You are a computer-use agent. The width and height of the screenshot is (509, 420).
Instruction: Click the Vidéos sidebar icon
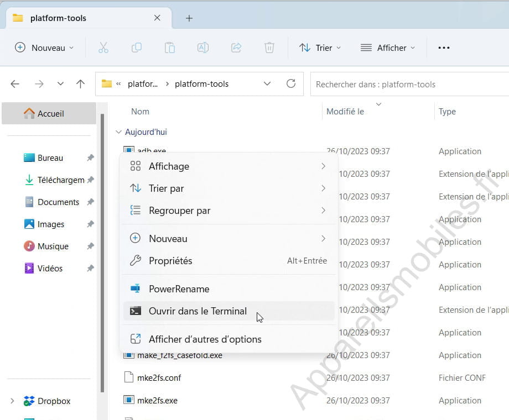tap(29, 268)
